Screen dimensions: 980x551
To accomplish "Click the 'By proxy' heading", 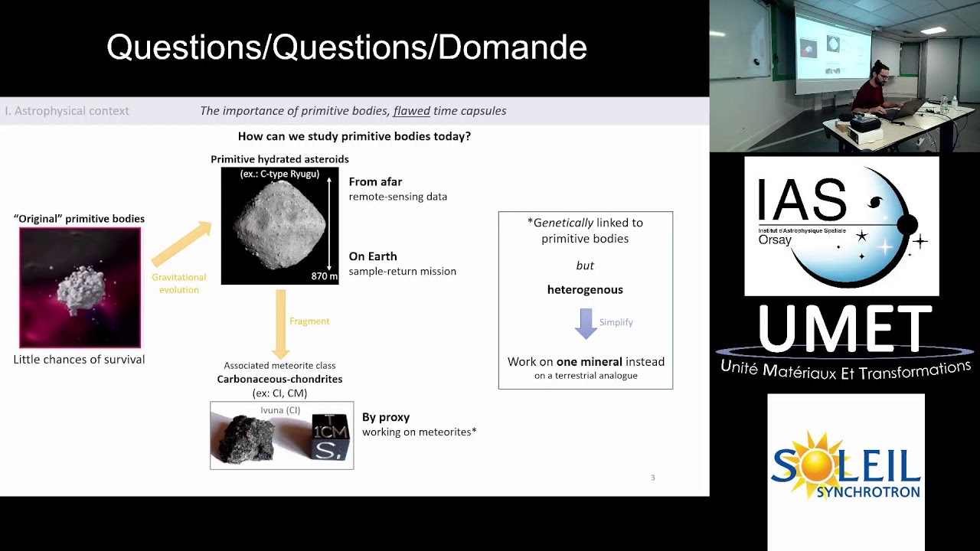I will click(x=386, y=417).
